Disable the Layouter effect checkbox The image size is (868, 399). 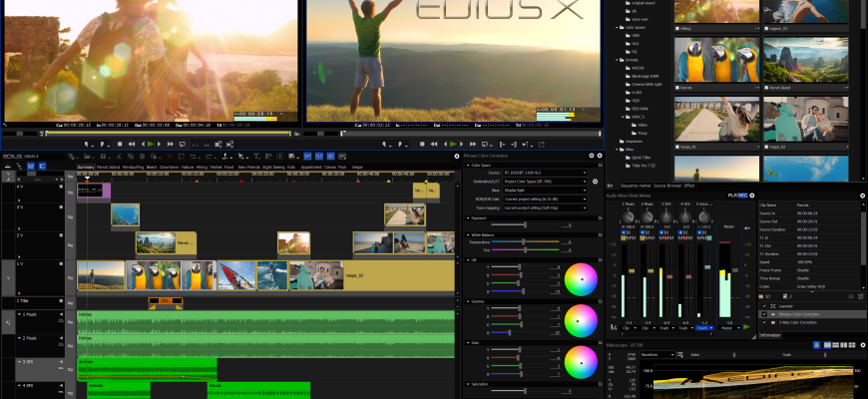[x=764, y=306]
